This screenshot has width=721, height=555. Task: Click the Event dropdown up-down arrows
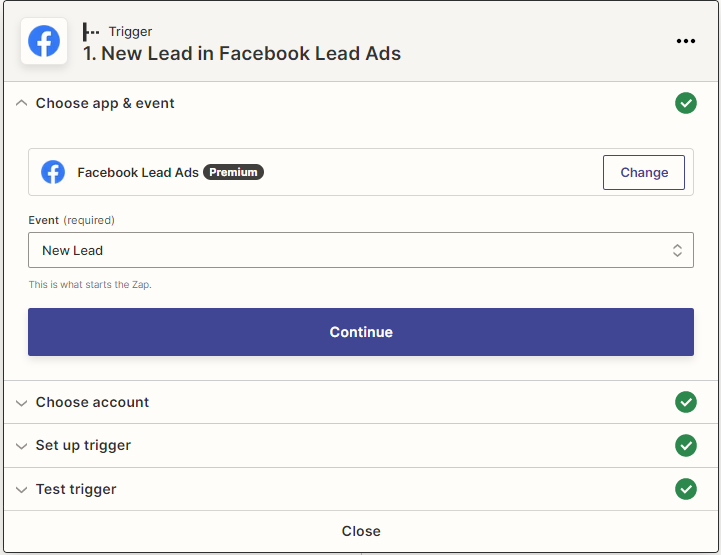[x=677, y=250]
